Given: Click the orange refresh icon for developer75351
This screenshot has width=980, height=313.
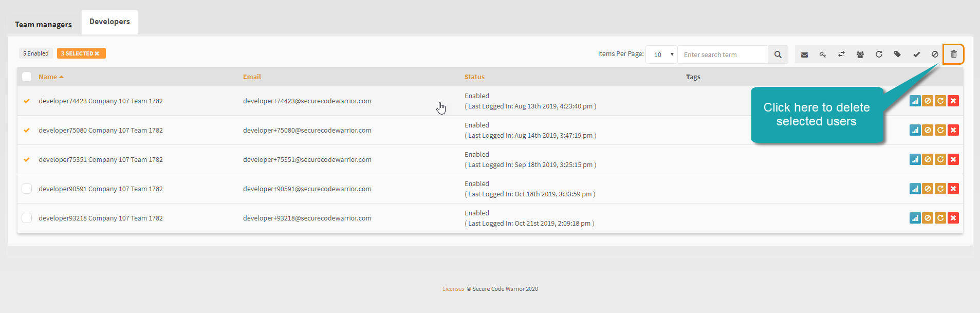Looking at the screenshot, I should coord(940,159).
